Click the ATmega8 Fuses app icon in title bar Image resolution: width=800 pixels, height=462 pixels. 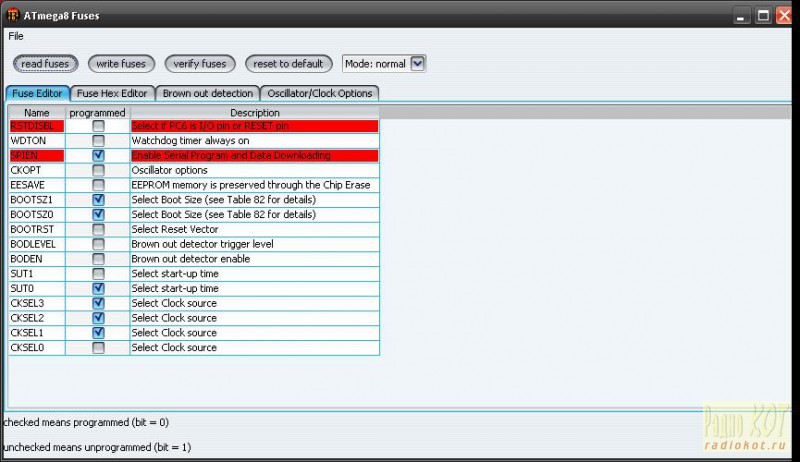13,15
